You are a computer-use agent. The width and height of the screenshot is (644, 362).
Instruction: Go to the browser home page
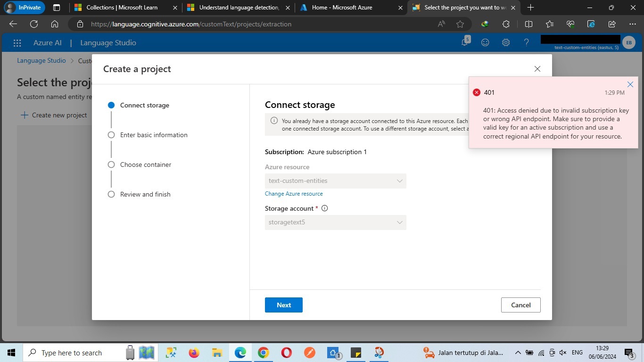click(55, 24)
